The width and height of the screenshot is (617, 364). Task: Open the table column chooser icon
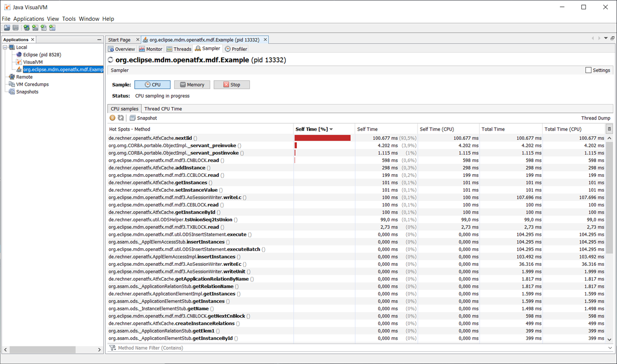click(609, 129)
